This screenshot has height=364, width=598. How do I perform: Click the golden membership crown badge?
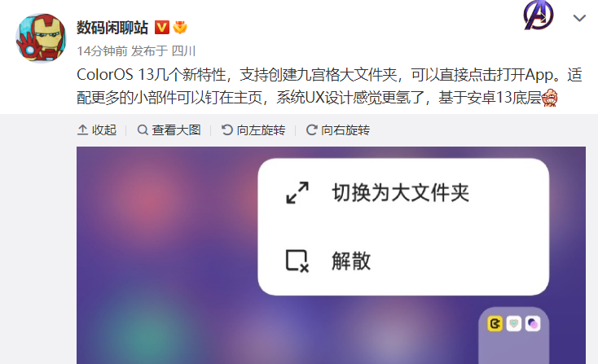(x=179, y=28)
